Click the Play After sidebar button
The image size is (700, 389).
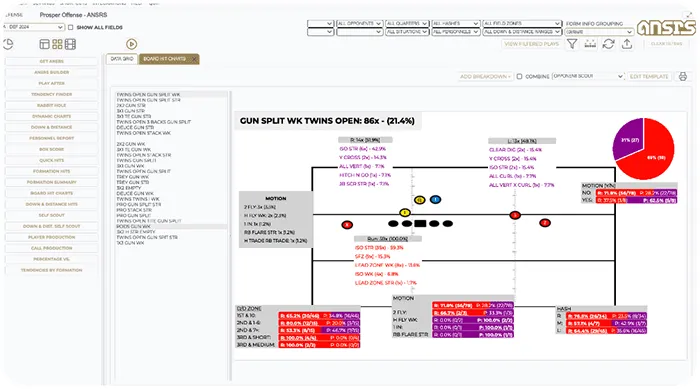tap(51, 83)
